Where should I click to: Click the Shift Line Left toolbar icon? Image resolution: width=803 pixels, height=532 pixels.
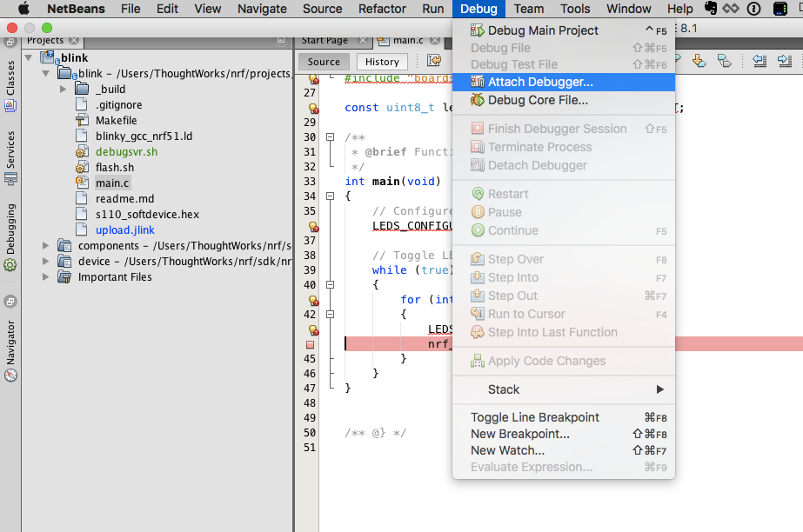click(760, 61)
